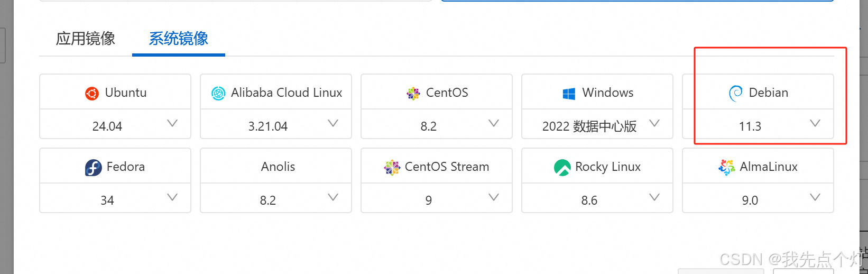
Task: Pick the CentOS image label
Action: coord(447,93)
